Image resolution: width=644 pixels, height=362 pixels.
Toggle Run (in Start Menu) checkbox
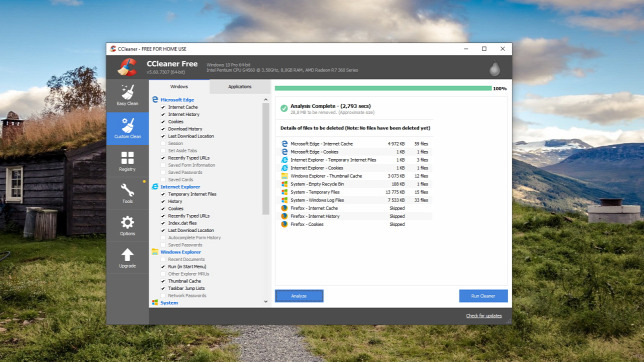pyautogui.click(x=163, y=267)
